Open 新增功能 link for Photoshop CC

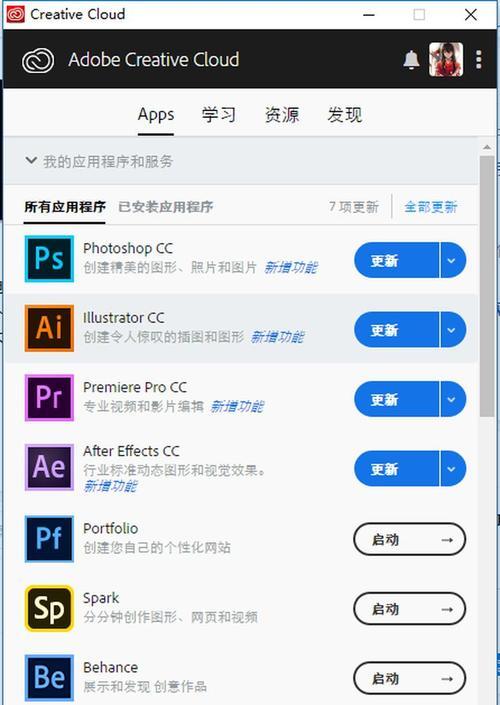[x=291, y=268]
